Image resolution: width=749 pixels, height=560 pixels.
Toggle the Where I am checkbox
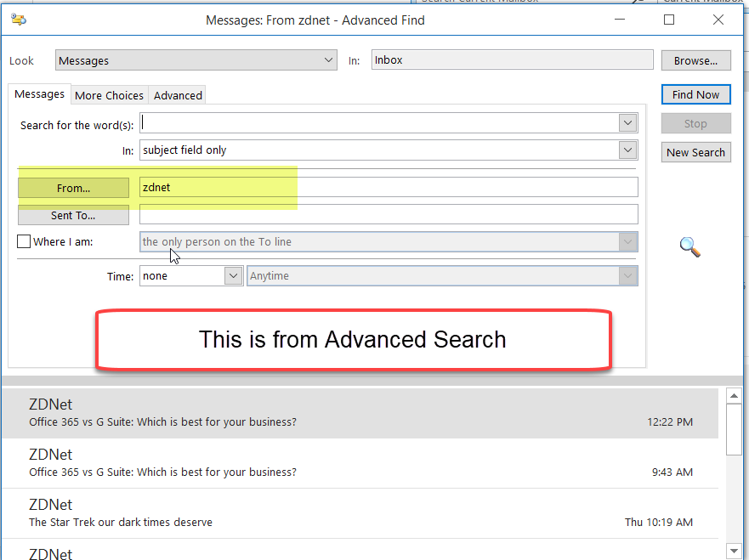pyautogui.click(x=24, y=241)
